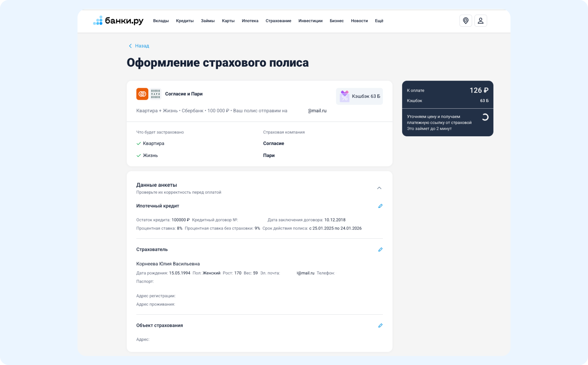Click the Уточняем цену status message
588x365 pixels.
click(439, 123)
